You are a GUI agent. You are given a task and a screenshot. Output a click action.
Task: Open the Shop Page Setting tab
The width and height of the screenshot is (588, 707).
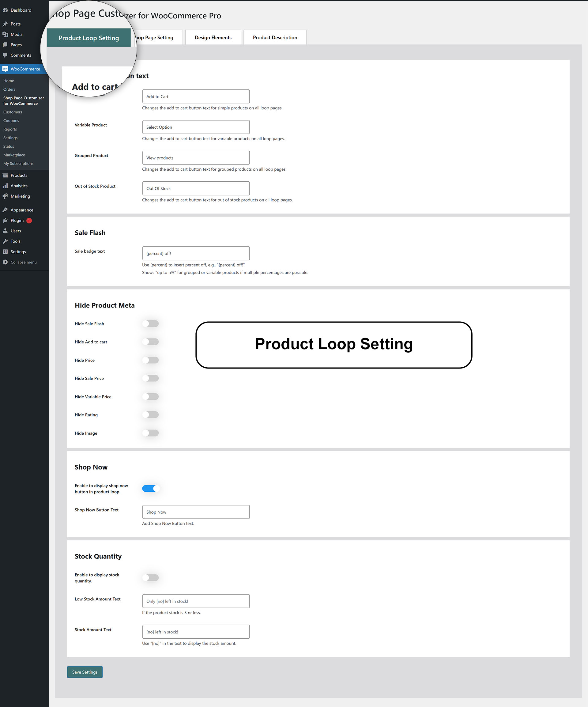click(x=158, y=37)
